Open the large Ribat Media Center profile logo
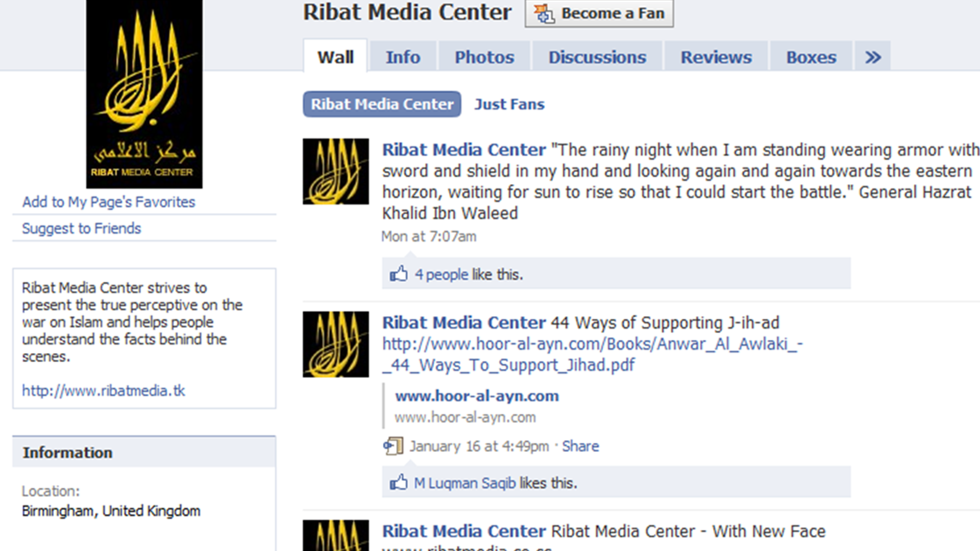980x551 pixels. coord(144,94)
